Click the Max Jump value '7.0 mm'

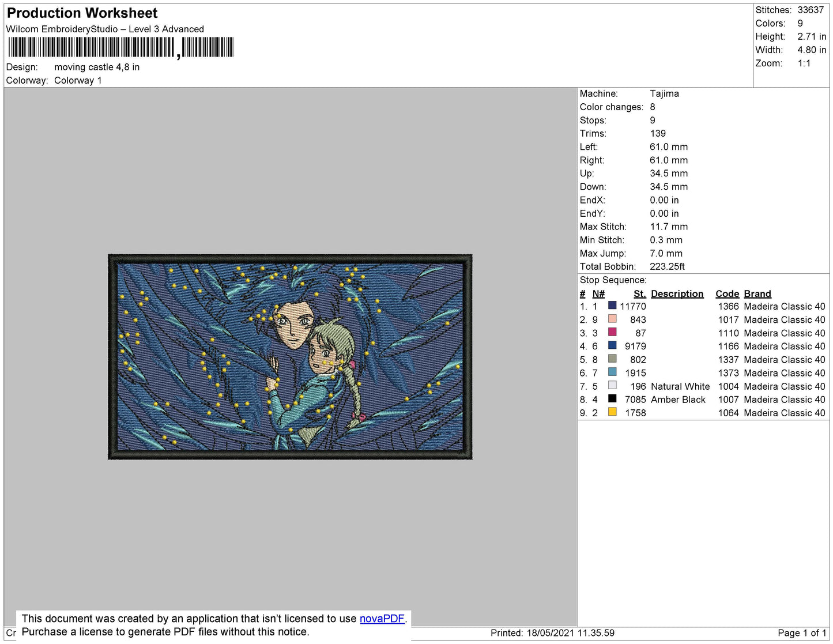tap(666, 253)
